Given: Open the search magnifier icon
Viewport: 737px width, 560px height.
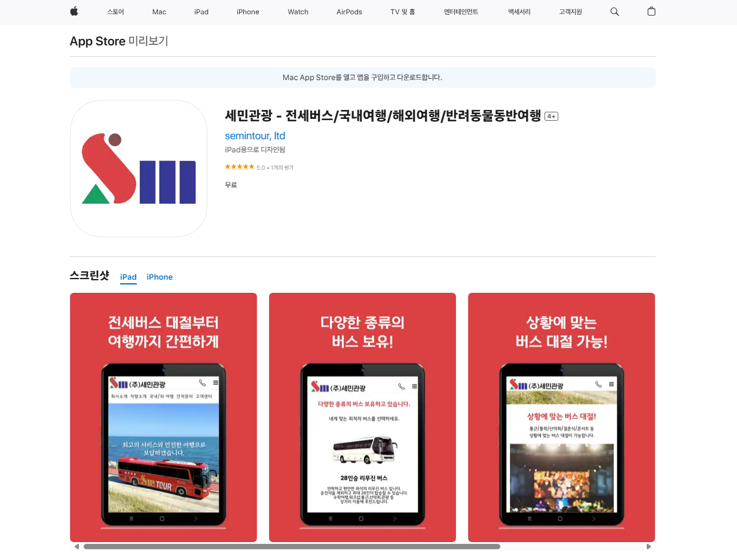Looking at the screenshot, I should tap(614, 12).
